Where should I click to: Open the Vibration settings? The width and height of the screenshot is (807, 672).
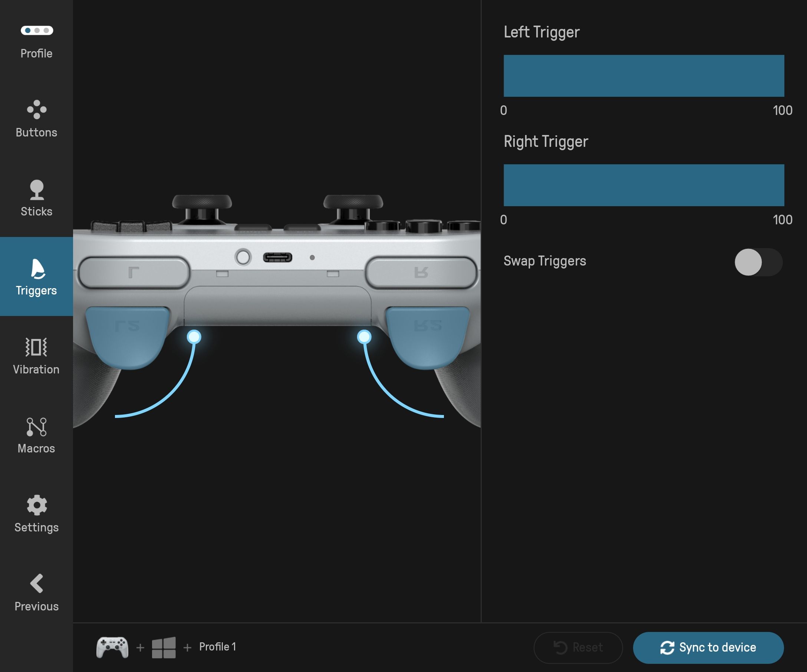(36, 356)
